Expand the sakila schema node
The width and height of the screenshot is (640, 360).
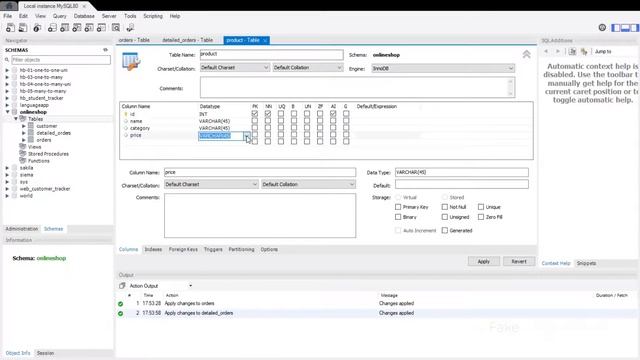coord(7,168)
